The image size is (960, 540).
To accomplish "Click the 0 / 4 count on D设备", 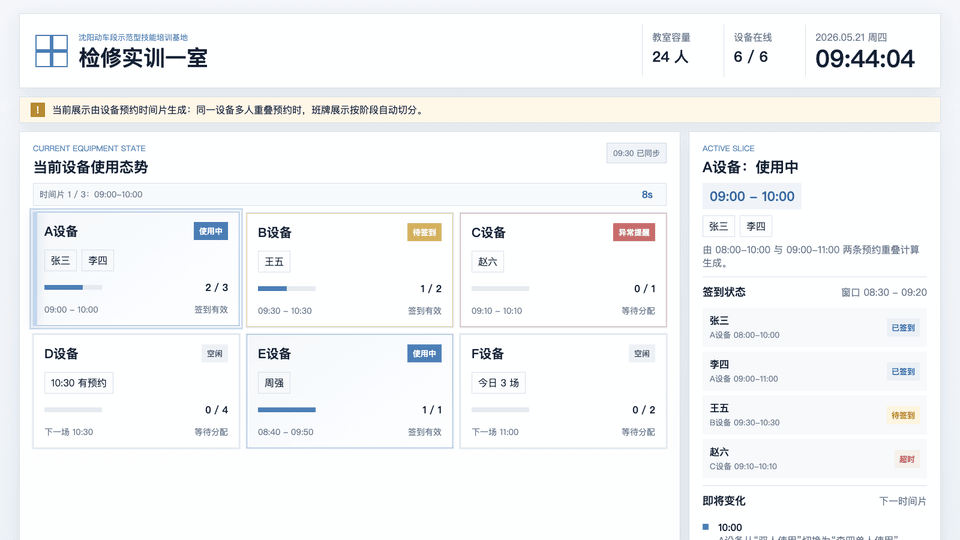I will [x=217, y=410].
